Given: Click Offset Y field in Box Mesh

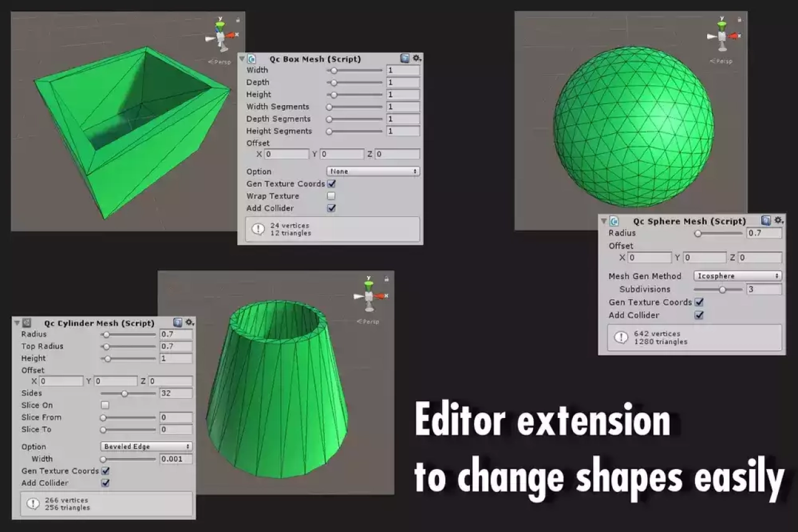Looking at the screenshot, I should click(x=342, y=154).
